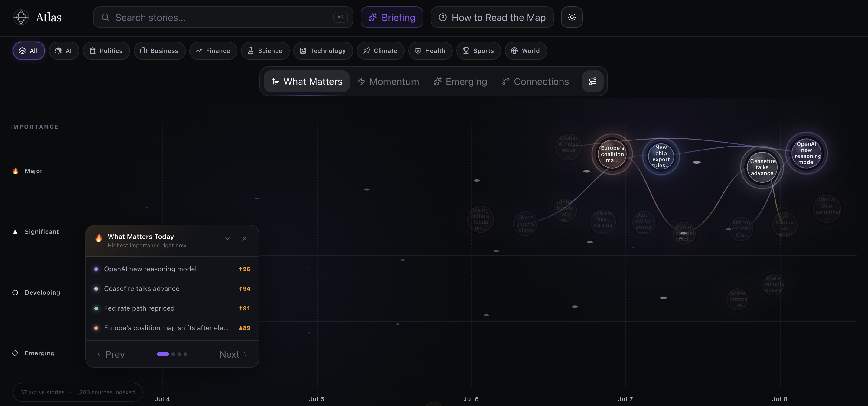This screenshot has width=868, height=406.
Task: Go to Next page of panel
Action: 233,354
